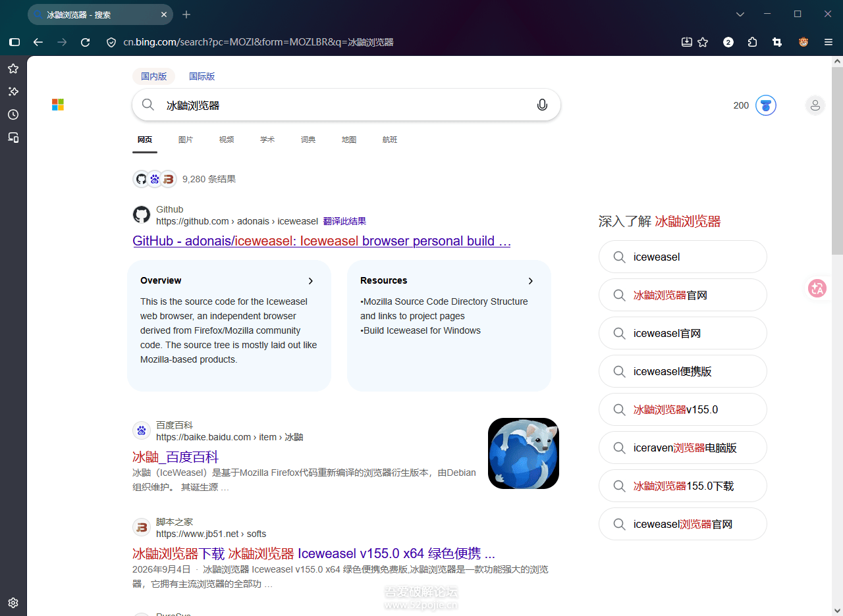Open the extensions puzzle piece menu
Screen dimensions: 843x616
tap(753, 42)
